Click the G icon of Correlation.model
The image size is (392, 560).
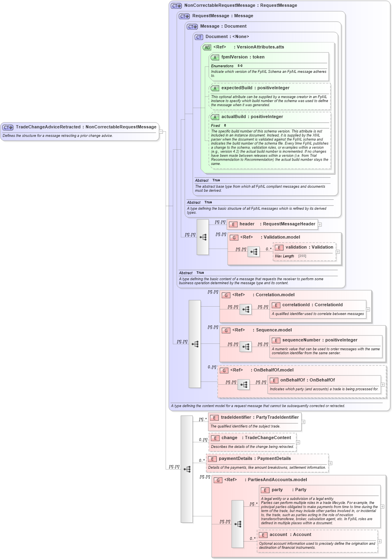[226, 295]
